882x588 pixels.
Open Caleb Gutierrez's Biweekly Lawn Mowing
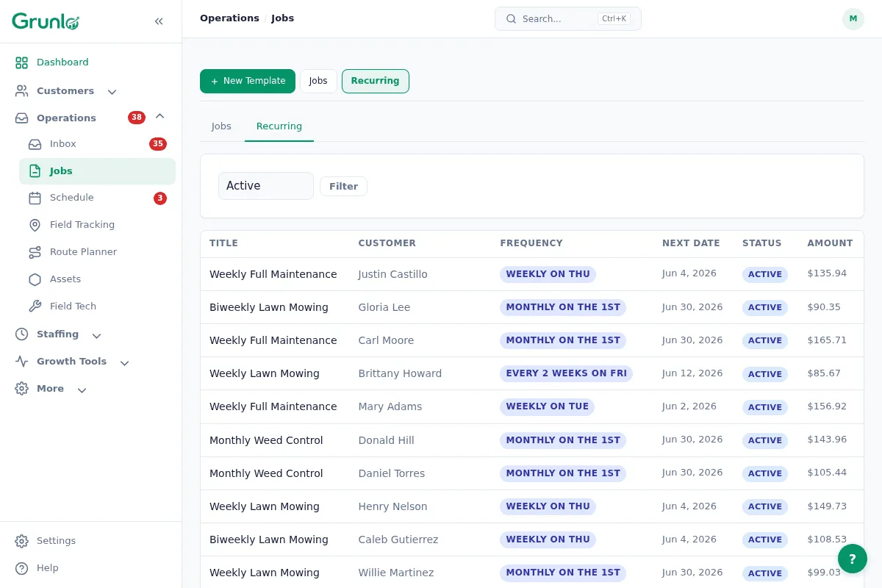(x=269, y=539)
